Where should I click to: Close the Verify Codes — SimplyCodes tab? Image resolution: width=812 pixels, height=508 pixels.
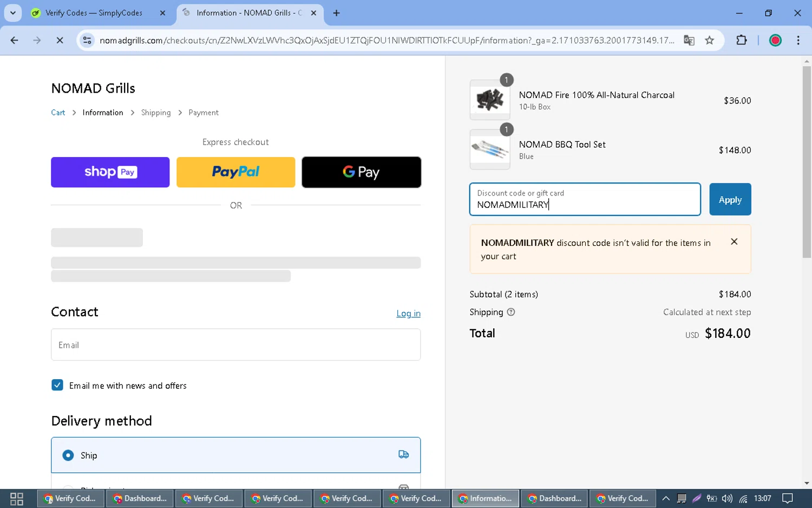coord(162,13)
